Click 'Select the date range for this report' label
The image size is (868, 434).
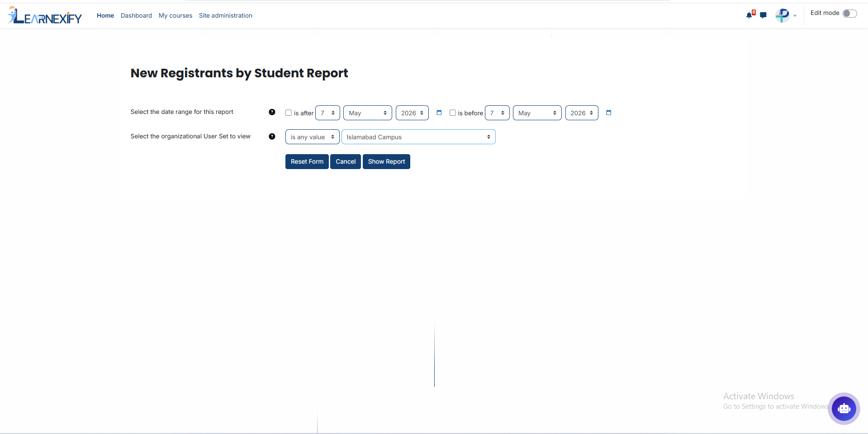(182, 112)
